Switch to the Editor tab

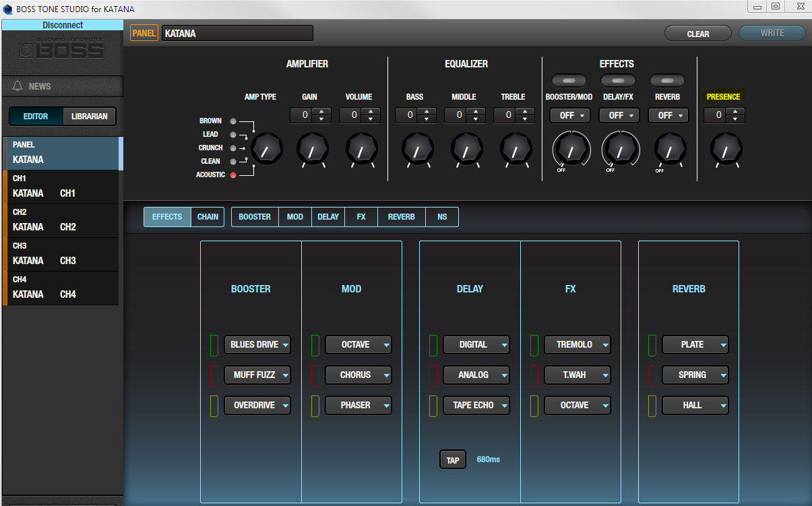[36, 117]
